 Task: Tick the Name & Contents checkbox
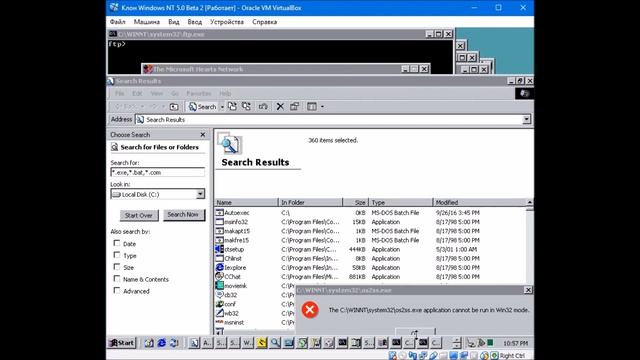pyautogui.click(x=117, y=279)
